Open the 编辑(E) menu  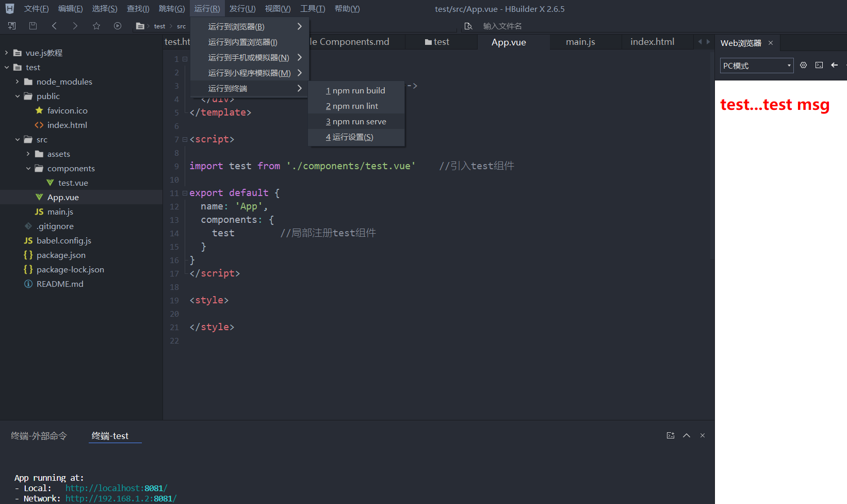pyautogui.click(x=71, y=9)
